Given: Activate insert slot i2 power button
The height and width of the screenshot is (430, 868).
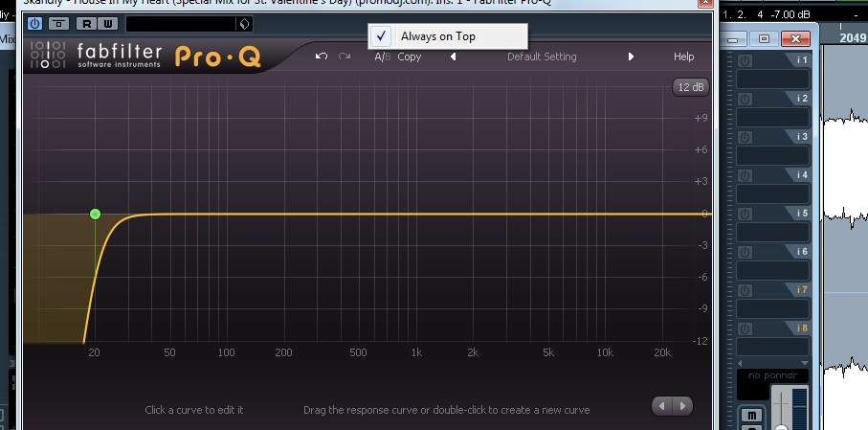Looking at the screenshot, I should tap(746, 100).
